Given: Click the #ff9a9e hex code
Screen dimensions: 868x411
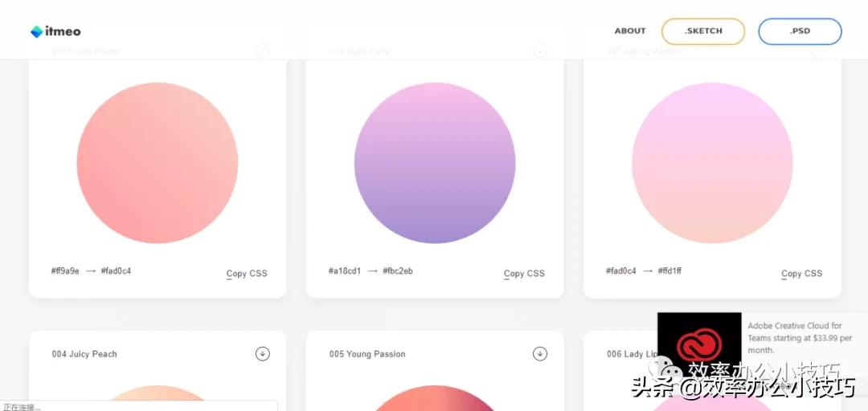Looking at the screenshot, I should [65, 271].
